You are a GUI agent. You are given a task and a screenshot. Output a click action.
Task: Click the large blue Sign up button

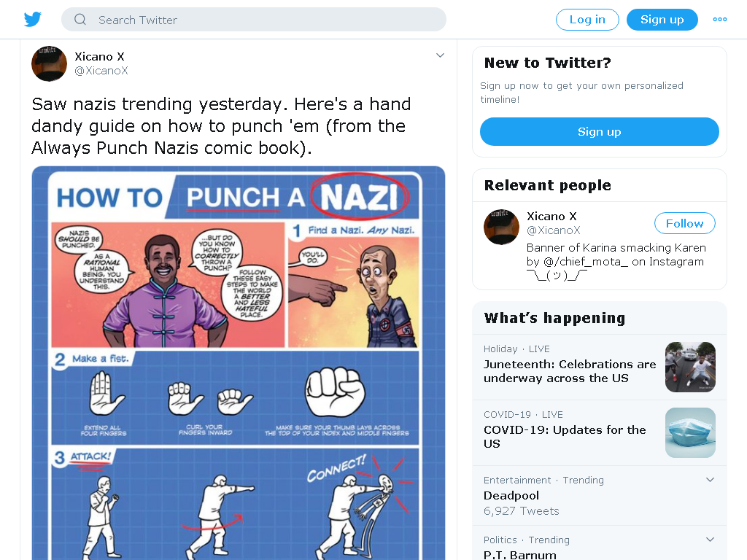[600, 131]
